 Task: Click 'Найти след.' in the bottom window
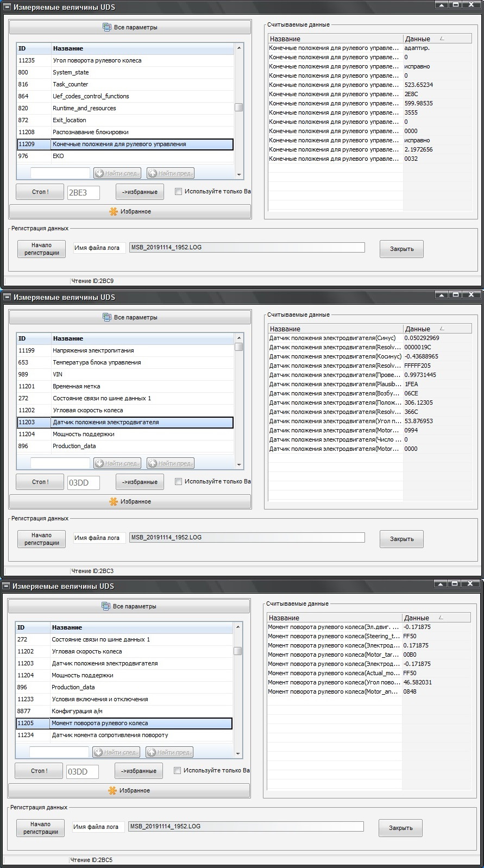tap(116, 752)
